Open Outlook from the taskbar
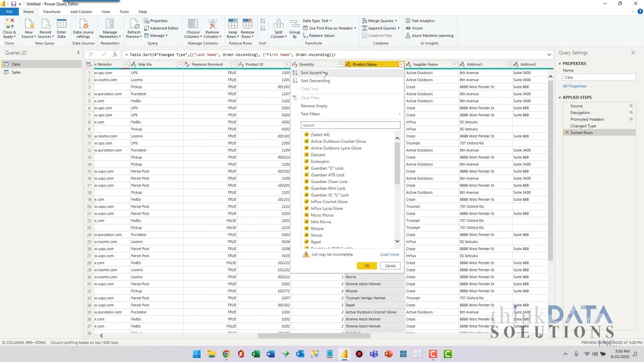 coord(300,354)
